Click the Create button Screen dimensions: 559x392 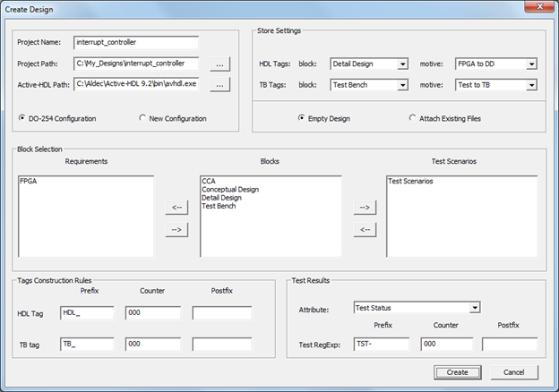(x=458, y=372)
